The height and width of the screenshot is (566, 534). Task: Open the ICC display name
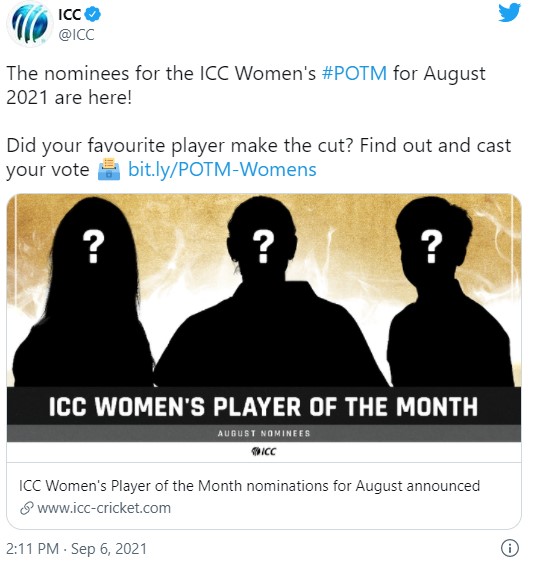click(x=70, y=14)
